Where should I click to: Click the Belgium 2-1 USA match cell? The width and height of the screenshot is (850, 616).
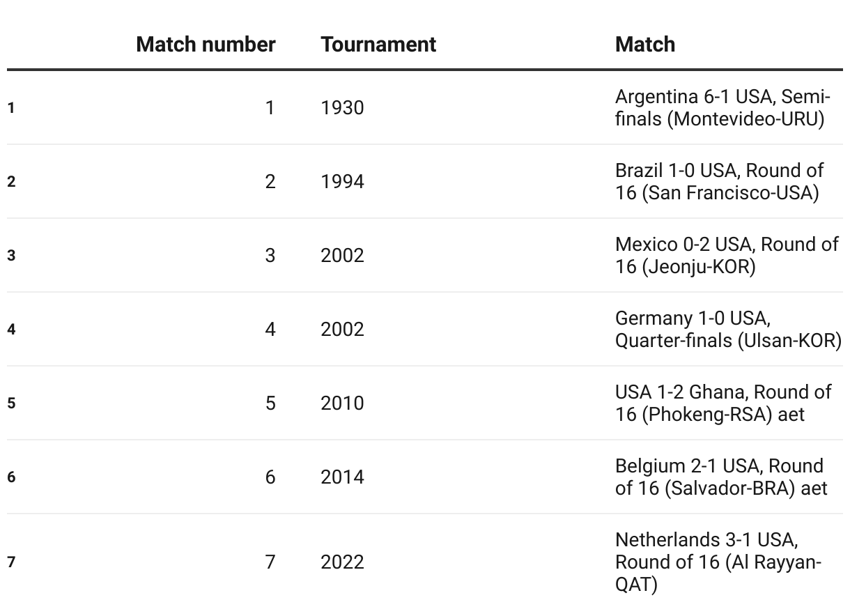coord(721,477)
